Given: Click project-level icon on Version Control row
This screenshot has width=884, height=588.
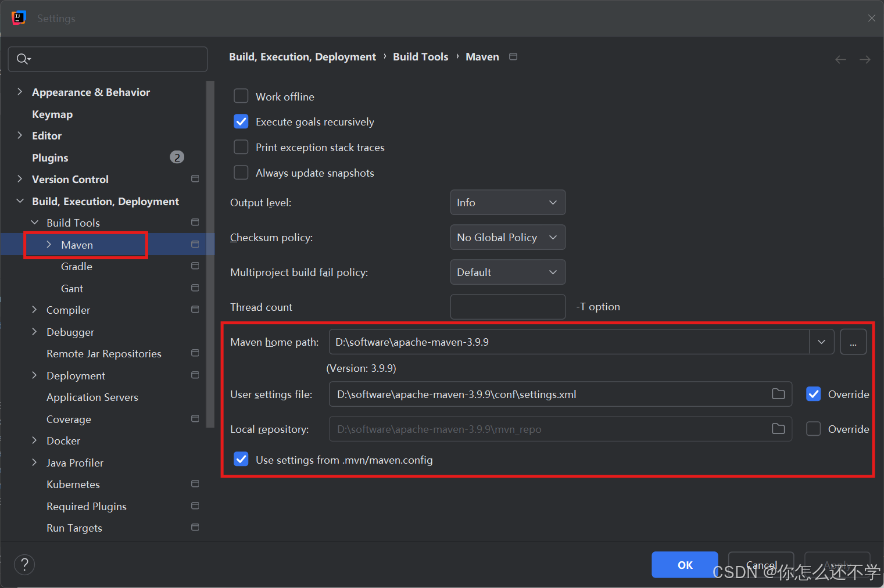Looking at the screenshot, I should tap(195, 178).
